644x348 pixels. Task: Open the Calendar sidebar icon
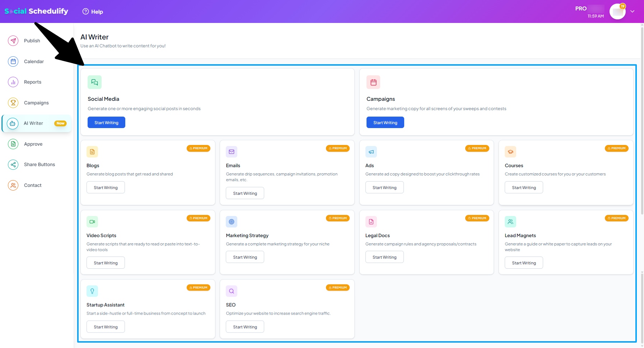(x=13, y=61)
